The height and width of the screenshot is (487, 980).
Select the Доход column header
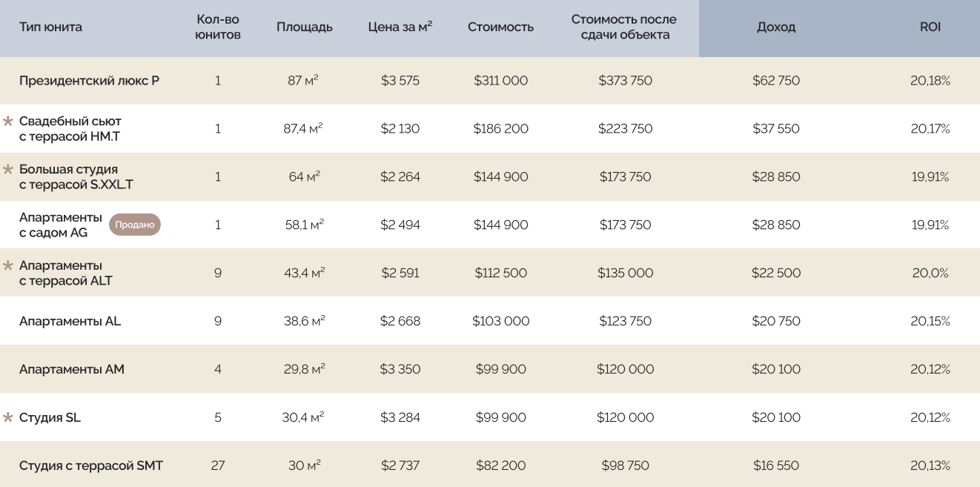pyautogui.click(x=776, y=27)
